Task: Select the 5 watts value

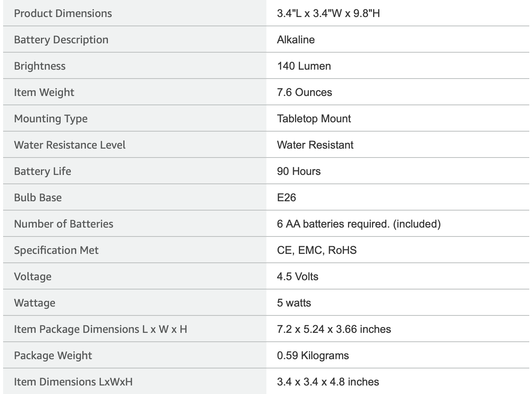Action: tap(294, 303)
